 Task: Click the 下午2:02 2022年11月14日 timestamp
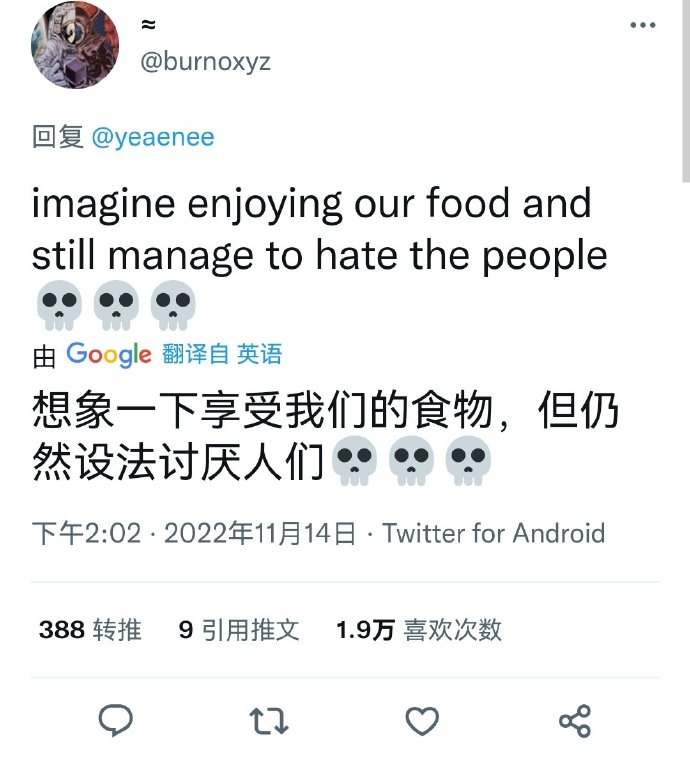pyautogui.click(x=194, y=533)
